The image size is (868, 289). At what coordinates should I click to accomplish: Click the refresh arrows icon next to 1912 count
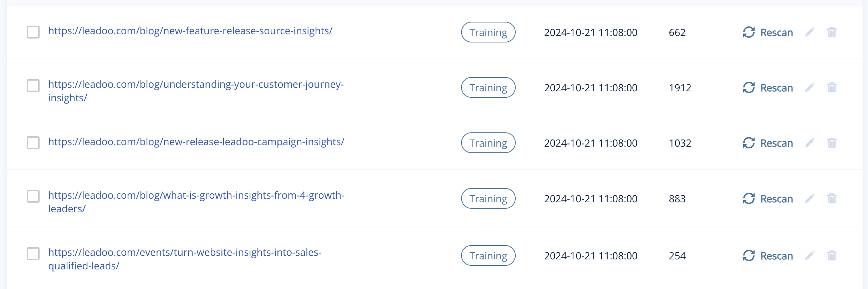pos(749,87)
